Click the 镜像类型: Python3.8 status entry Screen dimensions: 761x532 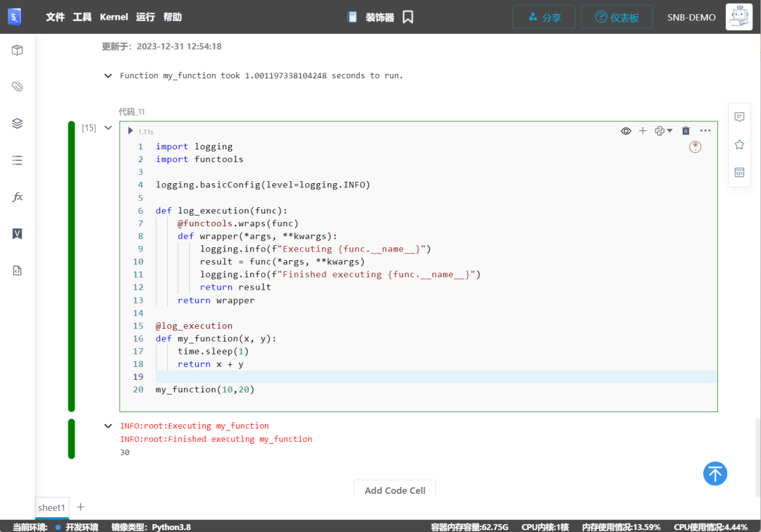151,526
